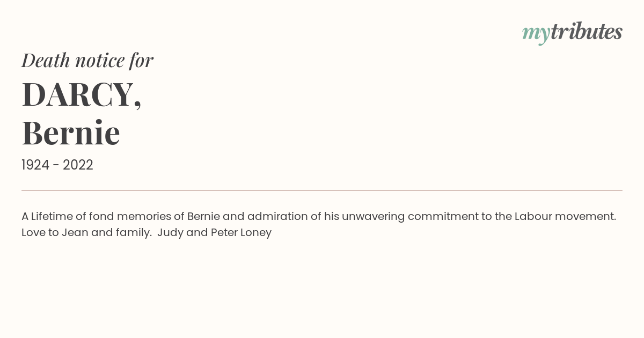
Task: Click the first name Bernie
Action: tap(71, 133)
